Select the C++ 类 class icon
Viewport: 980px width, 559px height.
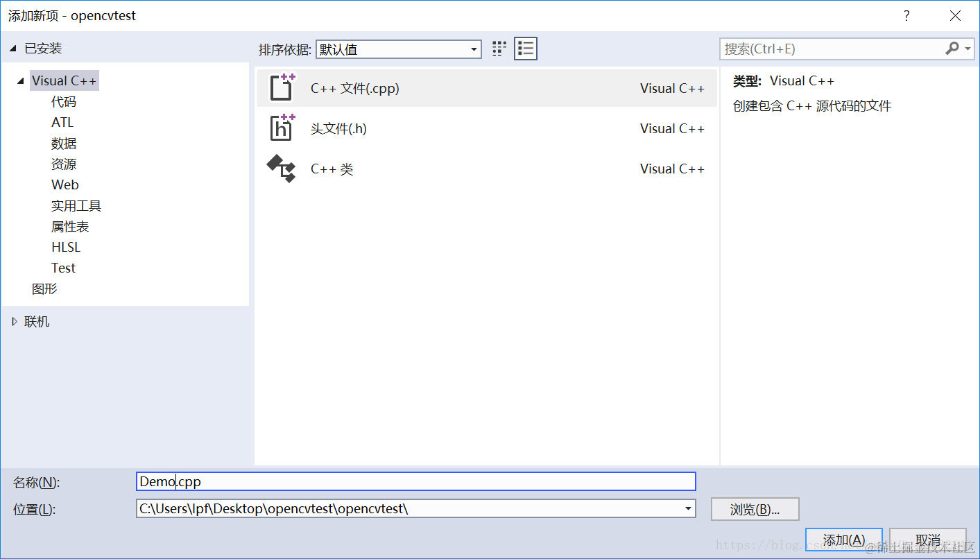282,169
